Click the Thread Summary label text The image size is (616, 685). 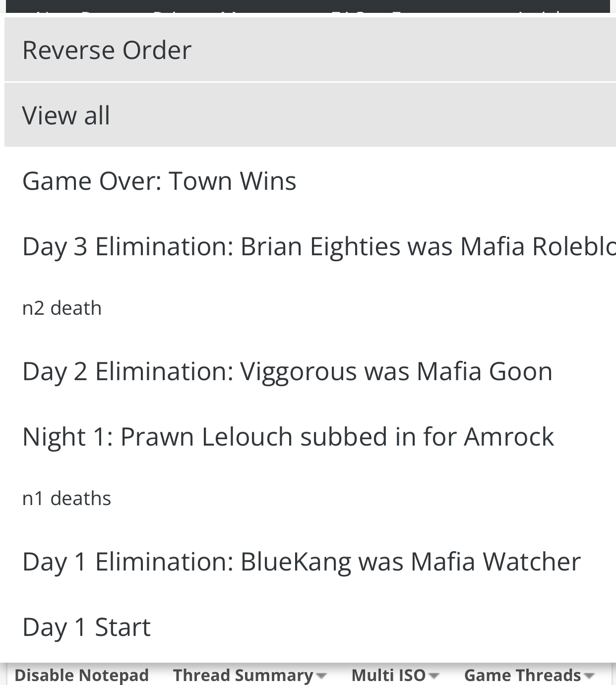coord(243,675)
